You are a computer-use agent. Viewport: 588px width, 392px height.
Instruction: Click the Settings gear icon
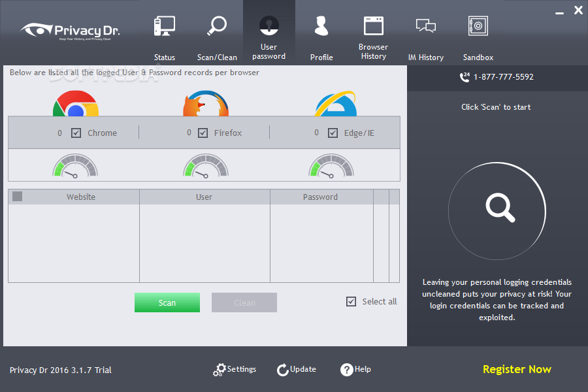click(219, 370)
